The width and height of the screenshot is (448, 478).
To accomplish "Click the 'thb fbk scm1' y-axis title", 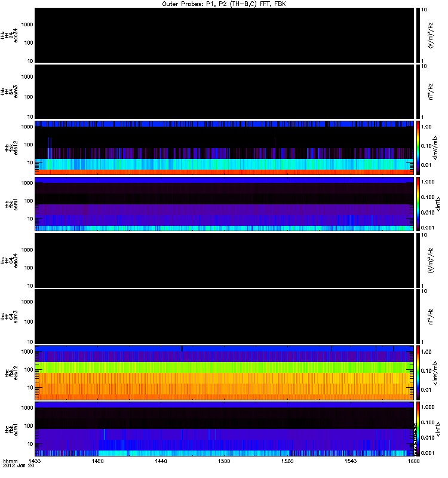I will [x=11, y=204].
